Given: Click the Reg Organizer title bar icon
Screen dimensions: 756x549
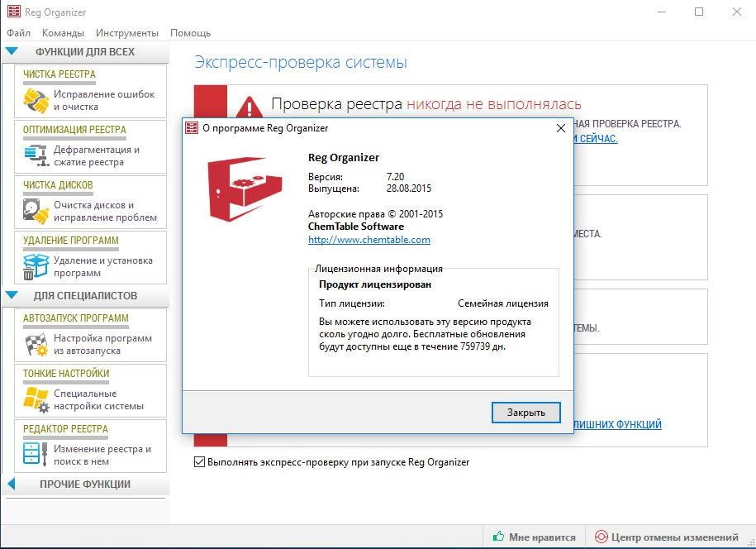Looking at the screenshot, I should pyautogui.click(x=13, y=12).
